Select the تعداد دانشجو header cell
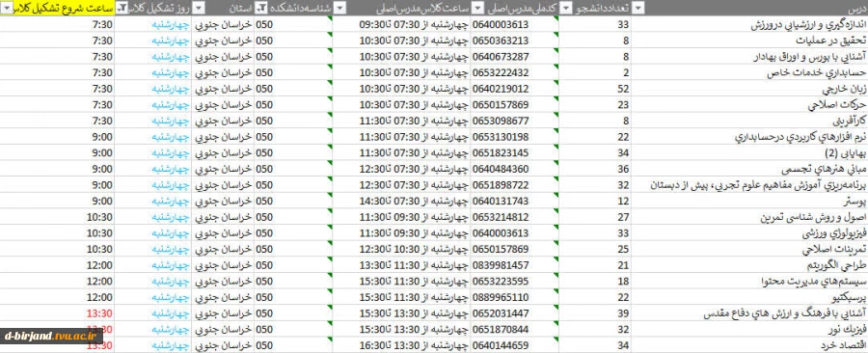Screen dimensions: 868x353 [x=595, y=9]
